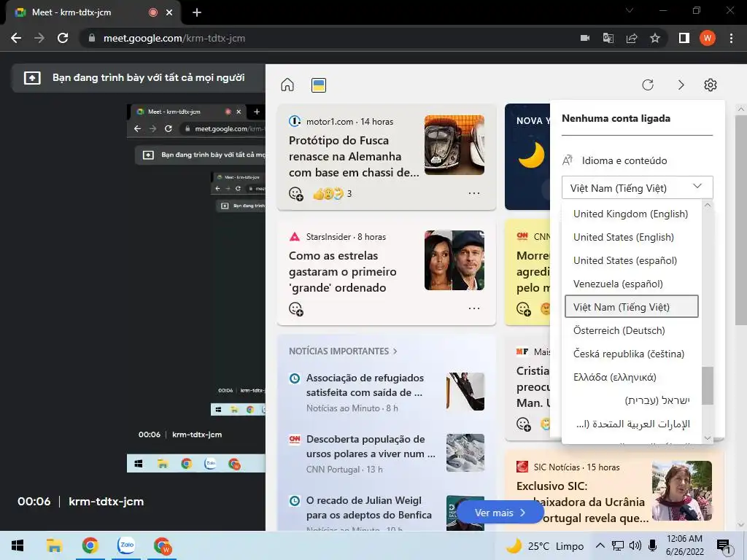Share this page icon in address bar
Image resolution: width=747 pixels, height=560 pixels.
632,38
